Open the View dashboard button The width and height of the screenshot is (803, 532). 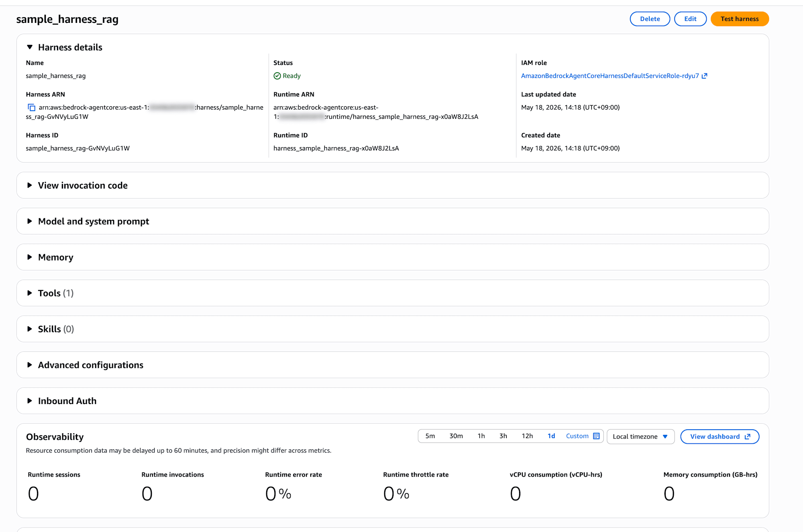click(x=719, y=437)
